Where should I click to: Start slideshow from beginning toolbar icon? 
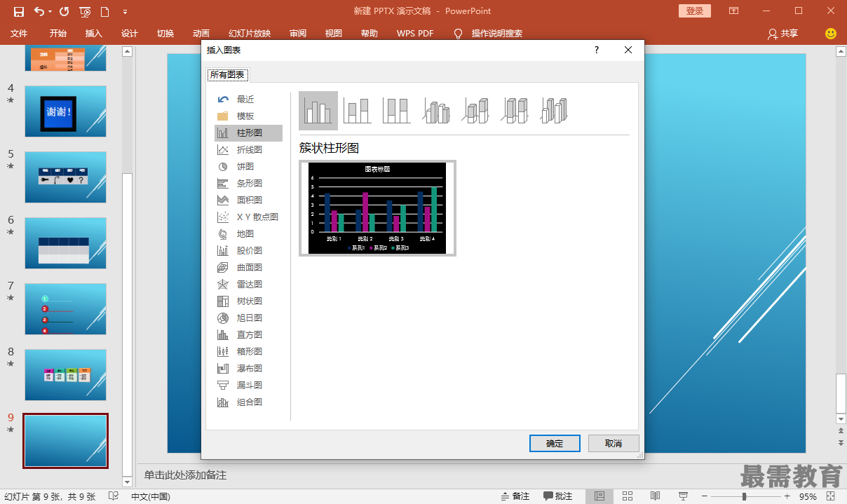tap(85, 11)
